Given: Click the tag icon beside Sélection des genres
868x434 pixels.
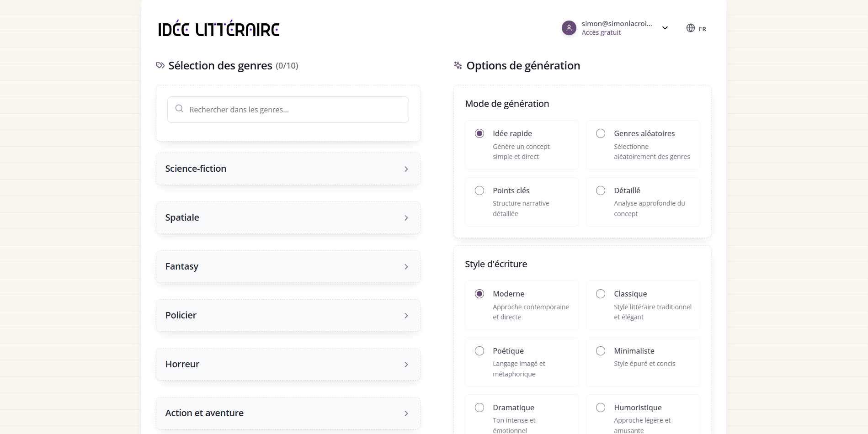Looking at the screenshot, I should tap(160, 65).
